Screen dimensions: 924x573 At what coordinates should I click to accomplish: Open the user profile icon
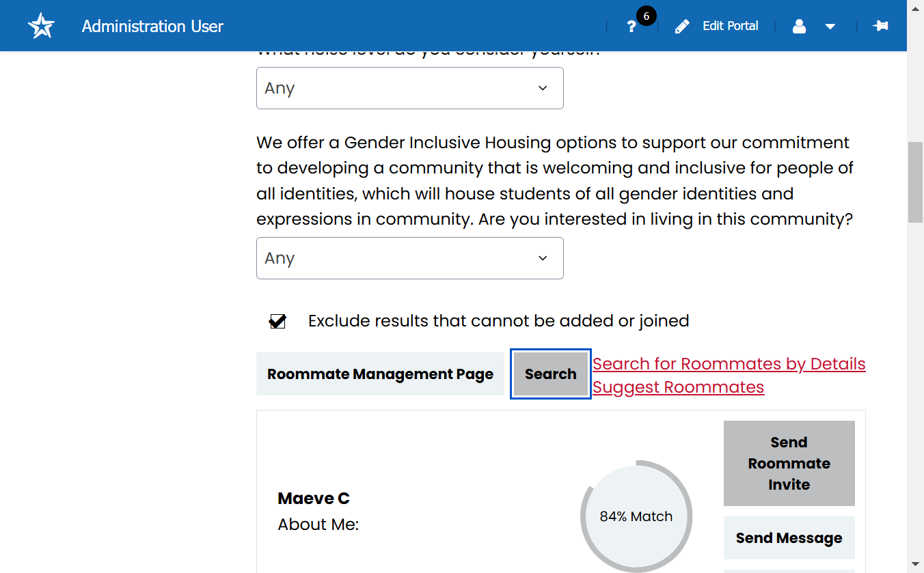[799, 27]
